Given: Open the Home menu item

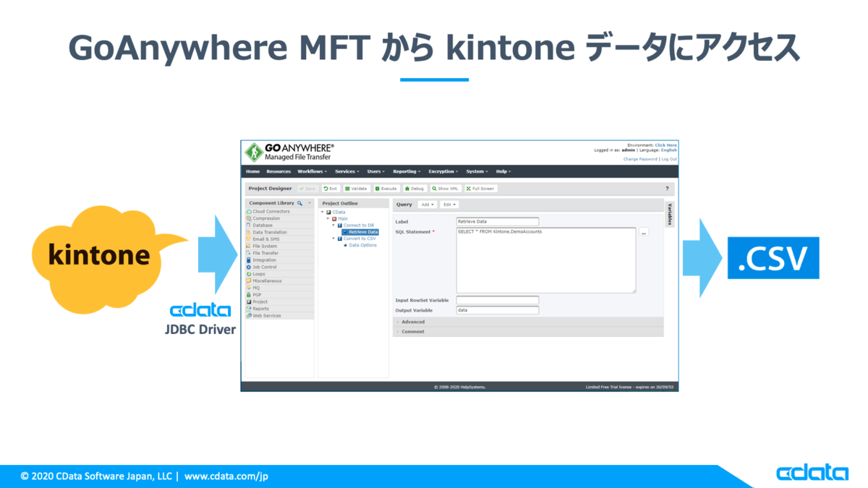Looking at the screenshot, I should pyautogui.click(x=252, y=171).
